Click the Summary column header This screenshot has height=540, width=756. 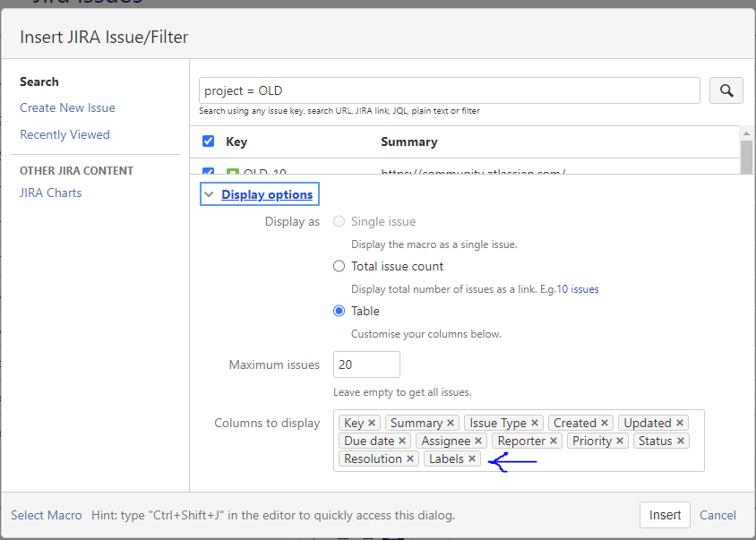pyautogui.click(x=409, y=141)
